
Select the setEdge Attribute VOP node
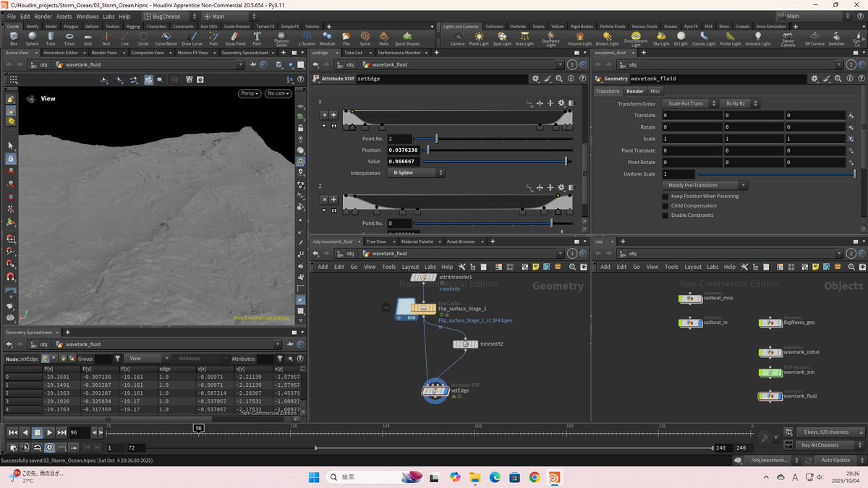435,391
